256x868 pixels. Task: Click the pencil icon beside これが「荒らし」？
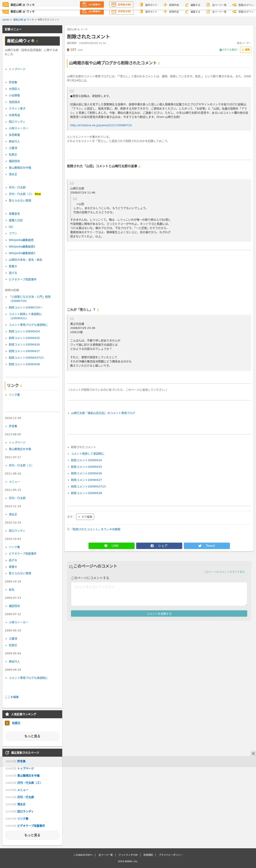coord(98,310)
